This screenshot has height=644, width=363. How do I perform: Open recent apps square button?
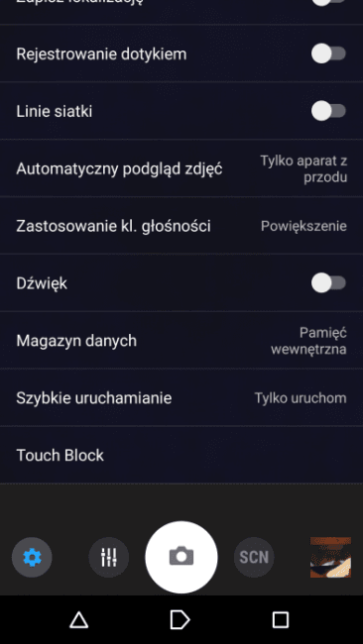[281, 620]
